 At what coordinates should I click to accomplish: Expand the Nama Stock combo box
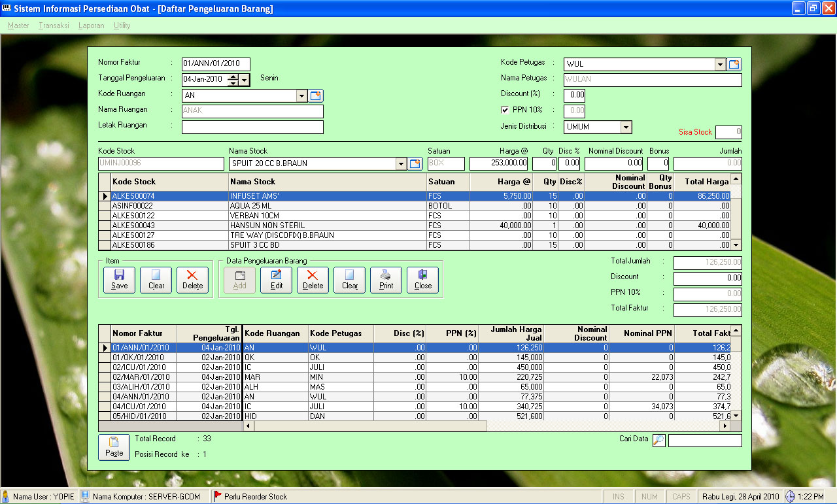coord(401,163)
